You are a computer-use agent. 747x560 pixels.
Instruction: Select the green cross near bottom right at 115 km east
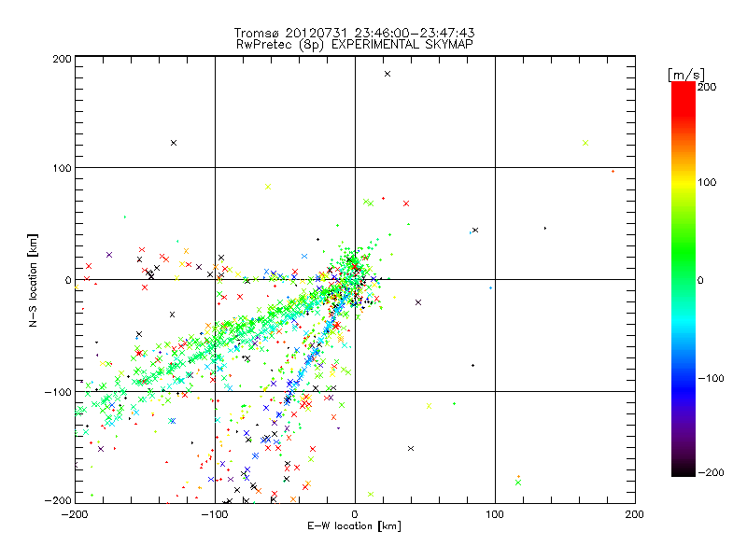[518, 483]
